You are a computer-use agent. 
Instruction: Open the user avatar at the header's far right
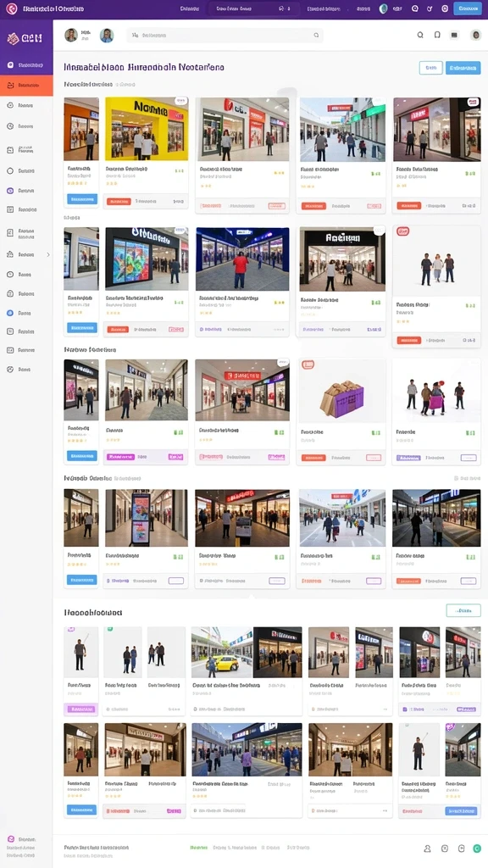(475, 35)
